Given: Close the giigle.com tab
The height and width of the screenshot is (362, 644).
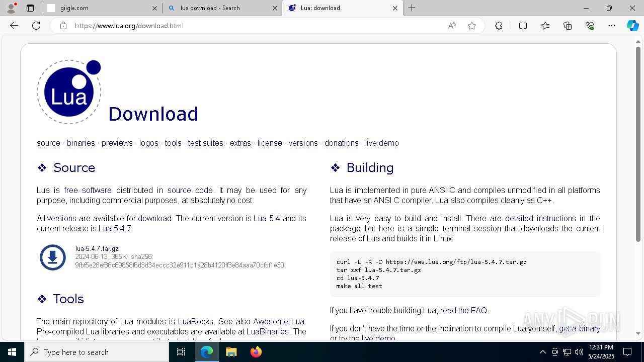Looking at the screenshot, I should [154, 8].
